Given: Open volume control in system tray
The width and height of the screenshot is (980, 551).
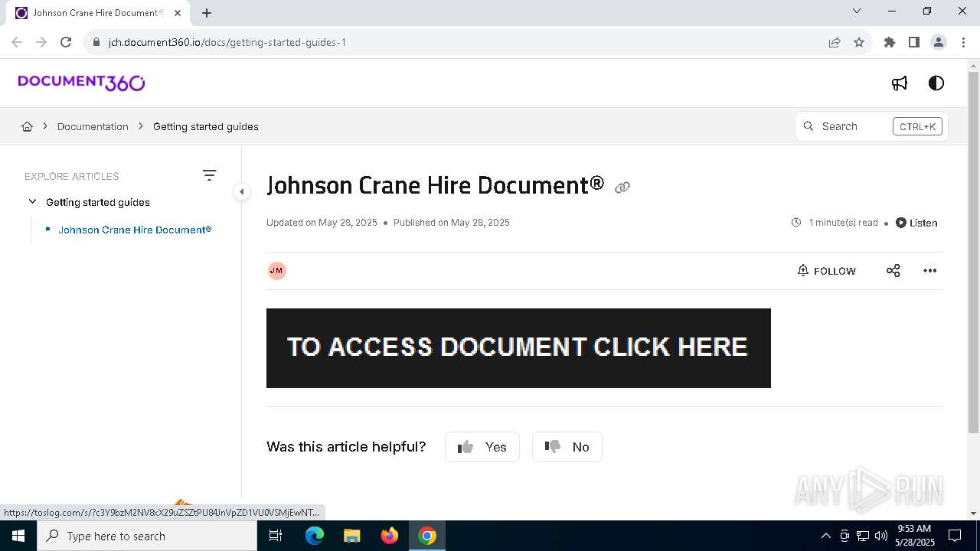Looking at the screenshot, I should (881, 536).
